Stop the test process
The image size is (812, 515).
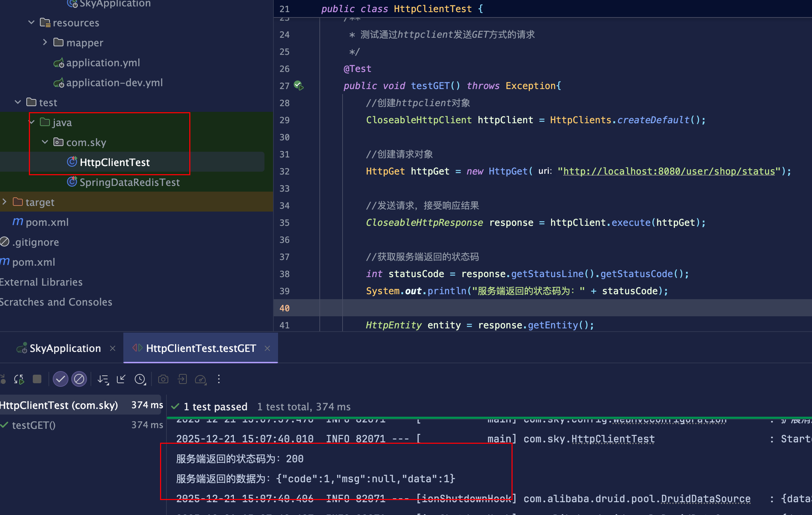[37, 379]
